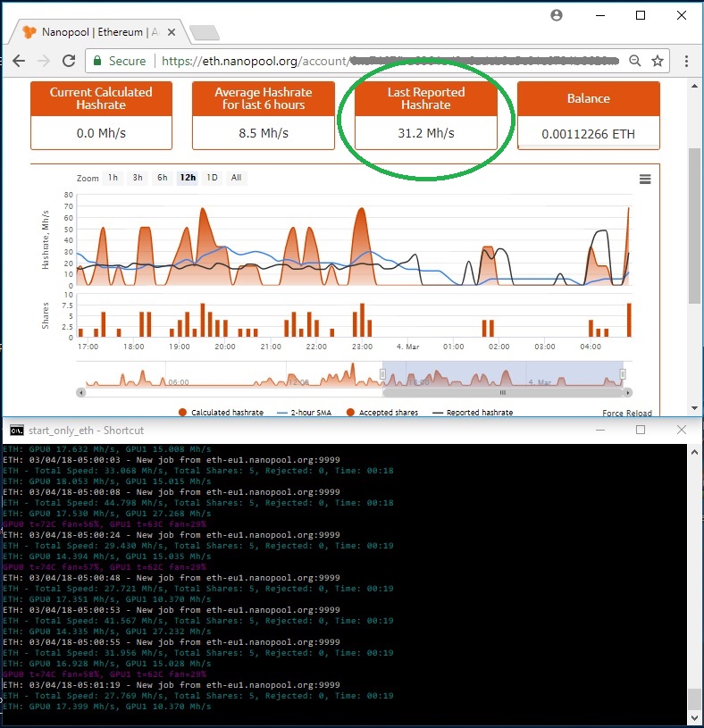This screenshot has width=704, height=728.
Task: Click the console scrollbar thumb
Action: [x=694, y=700]
